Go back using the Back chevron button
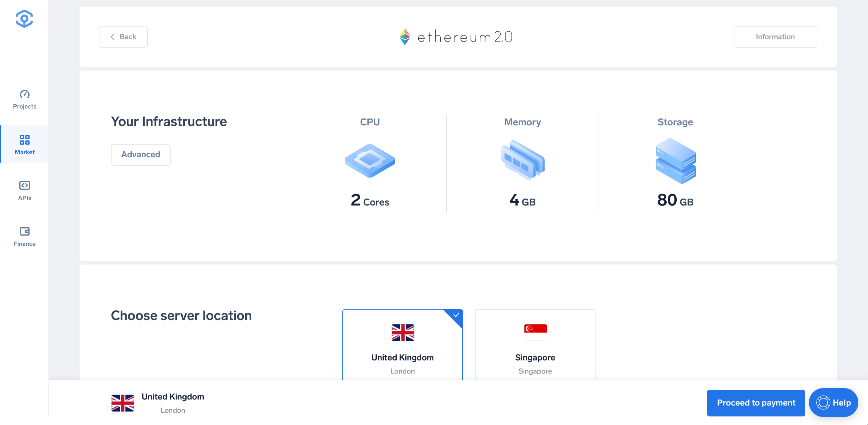This screenshot has width=868, height=425. pyautogui.click(x=123, y=37)
